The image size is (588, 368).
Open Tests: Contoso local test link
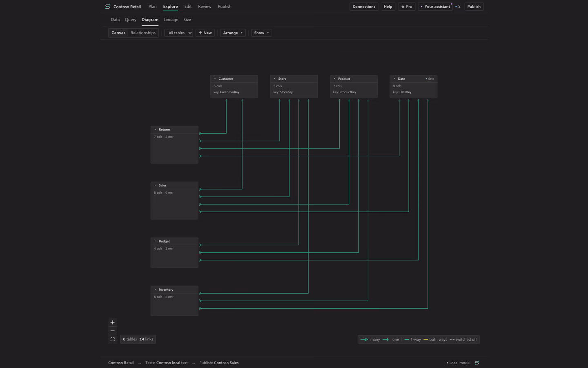pos(167,363)
